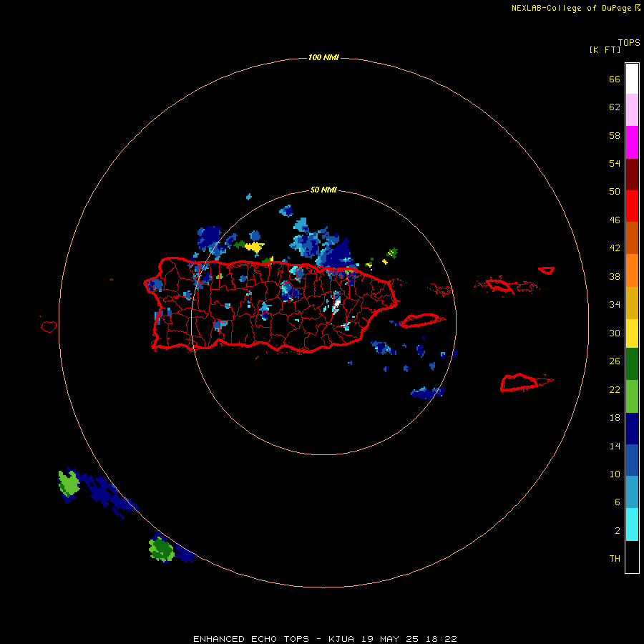Click the blue echo over Puerto Rico's western tip
644x644 pixels.
[x=155, y=285]
